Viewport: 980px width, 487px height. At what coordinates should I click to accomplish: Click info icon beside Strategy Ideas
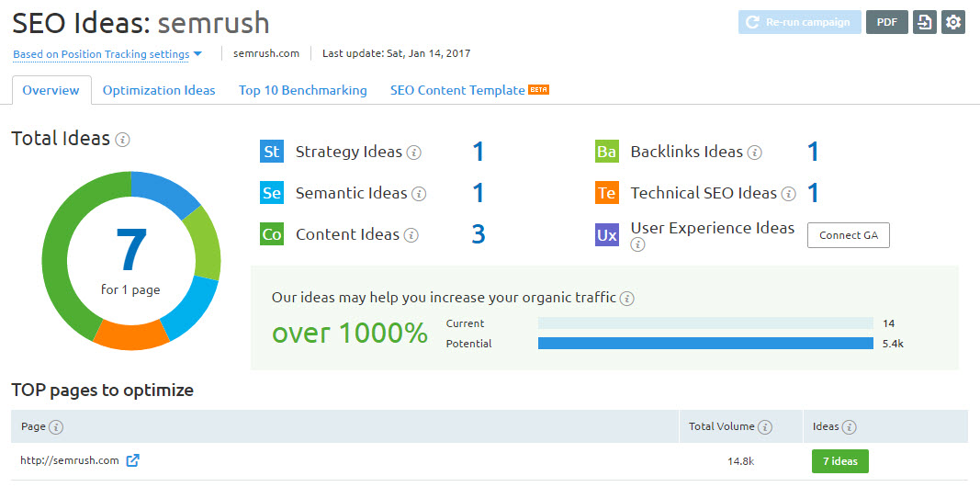tap(413, 153)
